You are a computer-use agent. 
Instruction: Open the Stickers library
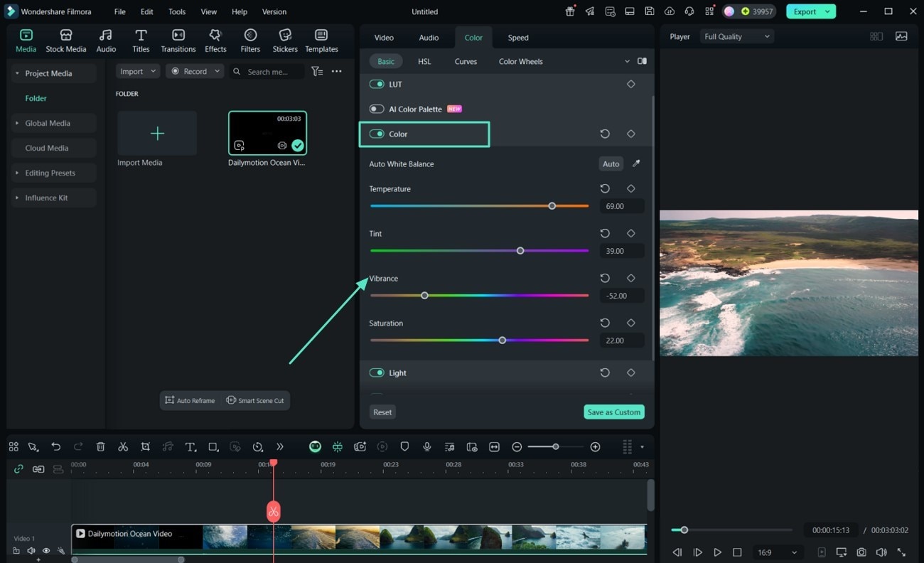[285, 41]
